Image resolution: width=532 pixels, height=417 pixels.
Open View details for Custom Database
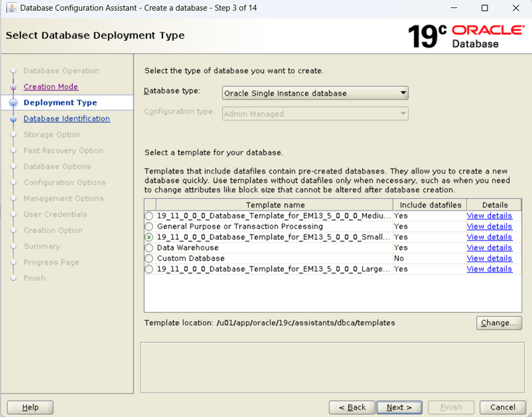(489, 258)
